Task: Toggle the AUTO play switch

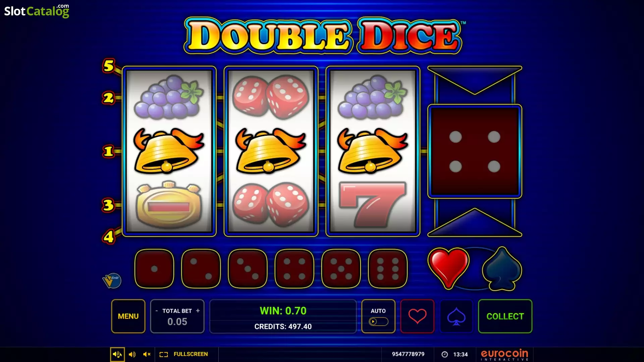Action: pyautogui.click(x=378, y=322)
